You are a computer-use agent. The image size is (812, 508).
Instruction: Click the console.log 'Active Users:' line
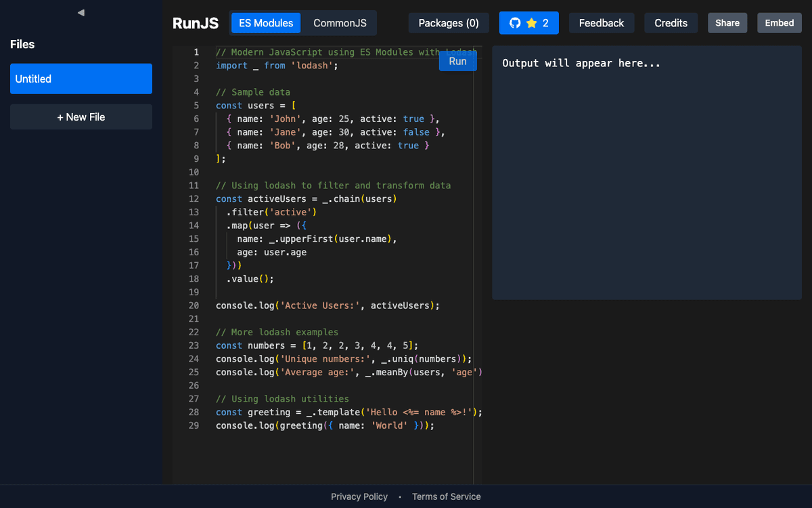pyautogui.click(x=328, y=305)
